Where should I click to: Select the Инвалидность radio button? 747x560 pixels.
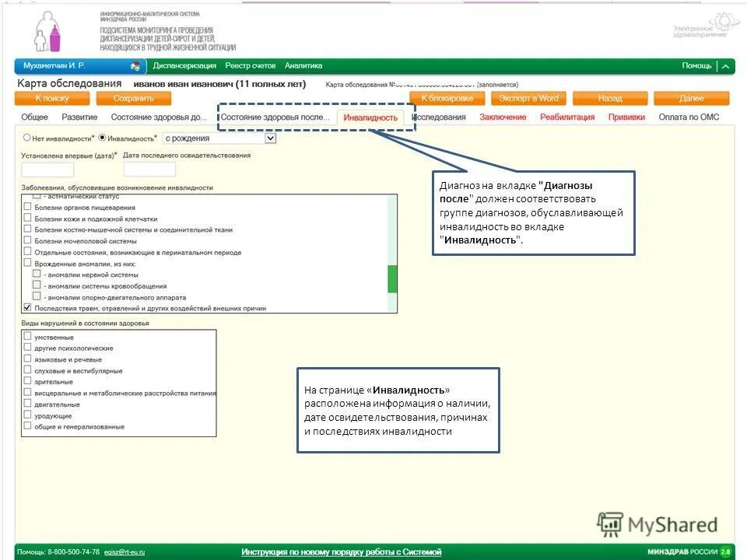pyautogui.click(x=102, y=138)
